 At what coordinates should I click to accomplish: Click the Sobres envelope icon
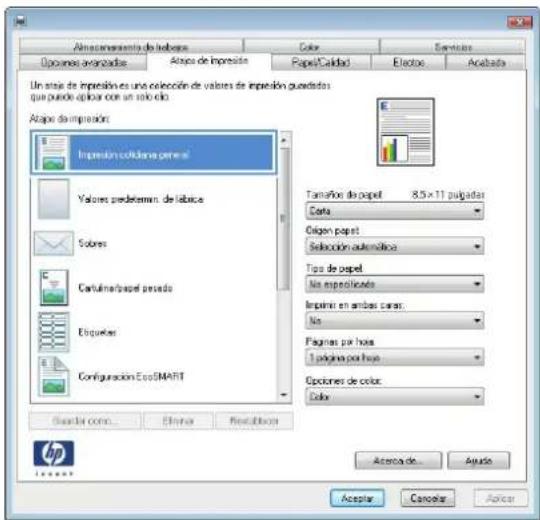pos(54,243)
